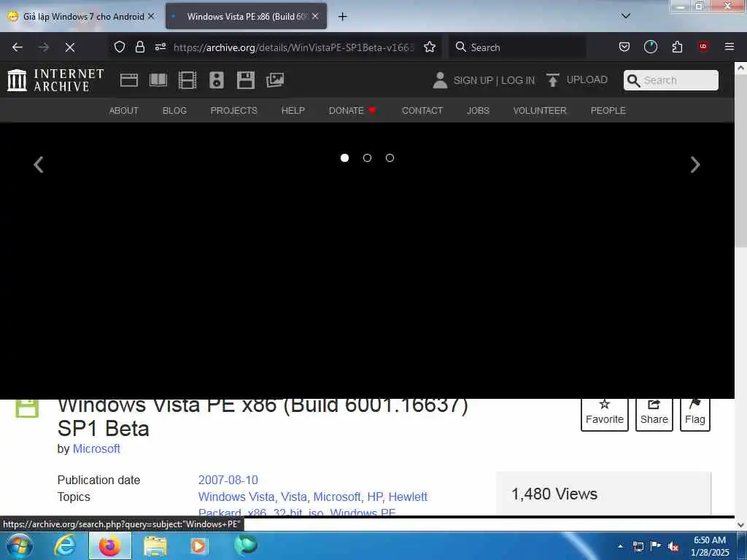This screenshot has width=747, height=560.
Task: Select first carousel dot indicator
Action: click(344, 157)
